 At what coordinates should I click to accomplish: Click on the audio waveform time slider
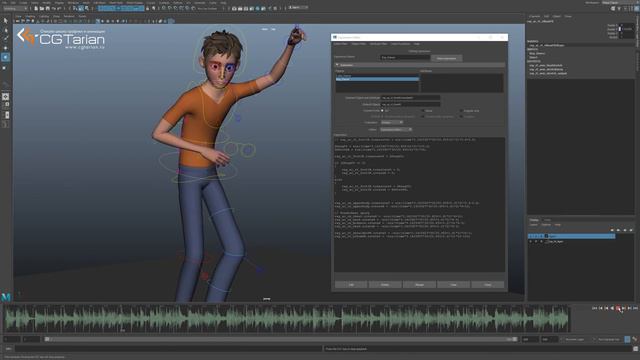pos(286,318)
